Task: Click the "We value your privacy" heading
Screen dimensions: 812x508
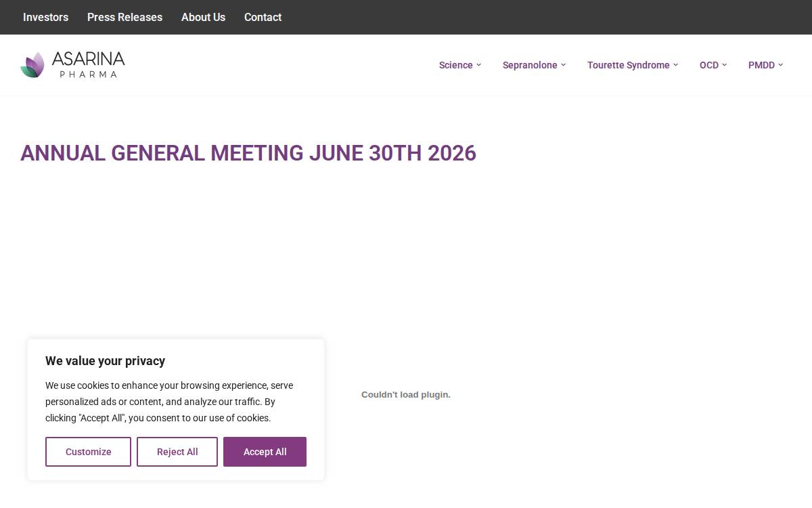Action: 105,361
